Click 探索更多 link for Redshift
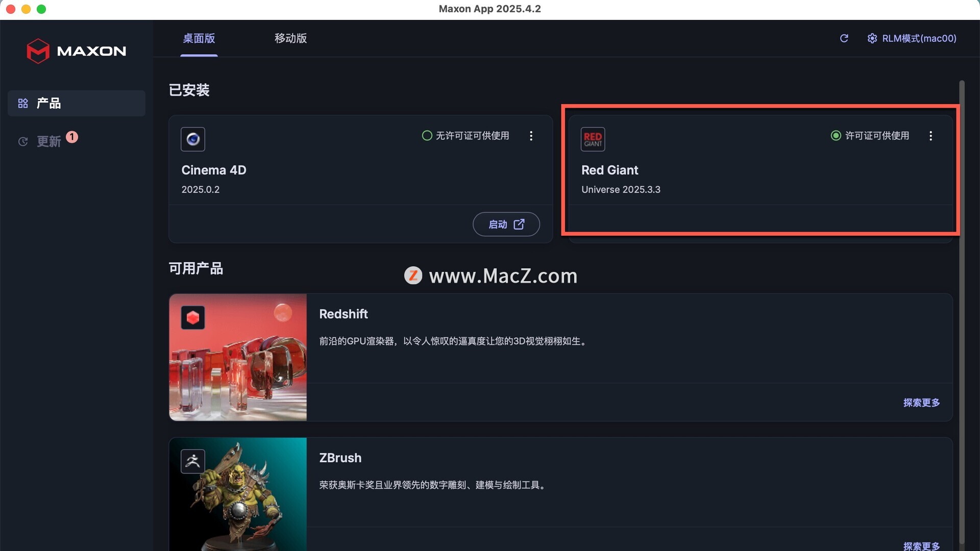980x551 pixels. (x=921, y=403)
